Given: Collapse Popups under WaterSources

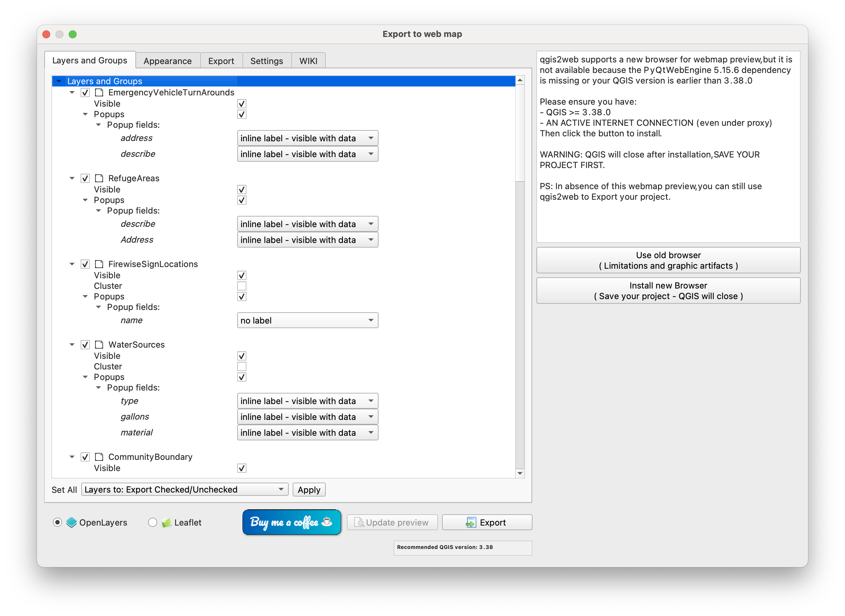Looking at the screenshot, I should coord(85,377).
